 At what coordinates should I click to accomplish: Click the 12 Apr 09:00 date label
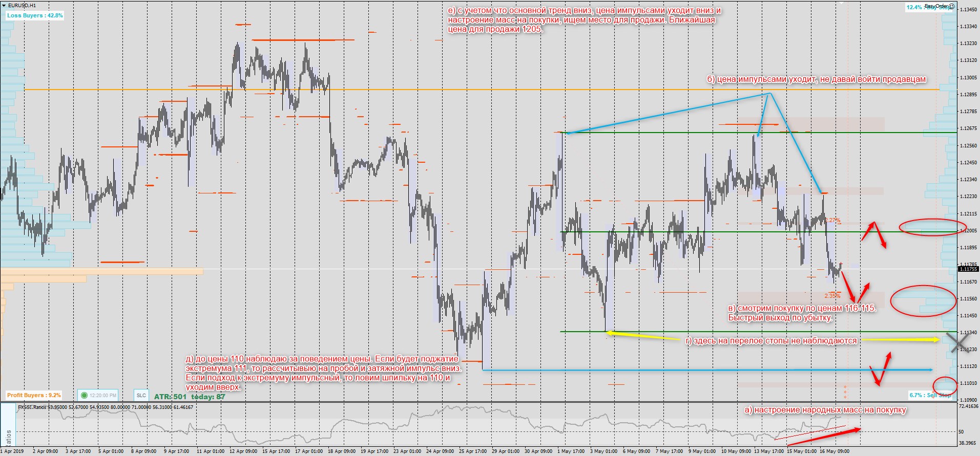point(243,451)
